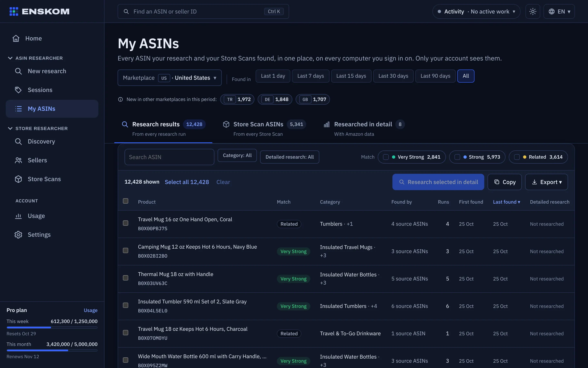
Task: Click the Sellers people icon
Action: tap(18, 160)
